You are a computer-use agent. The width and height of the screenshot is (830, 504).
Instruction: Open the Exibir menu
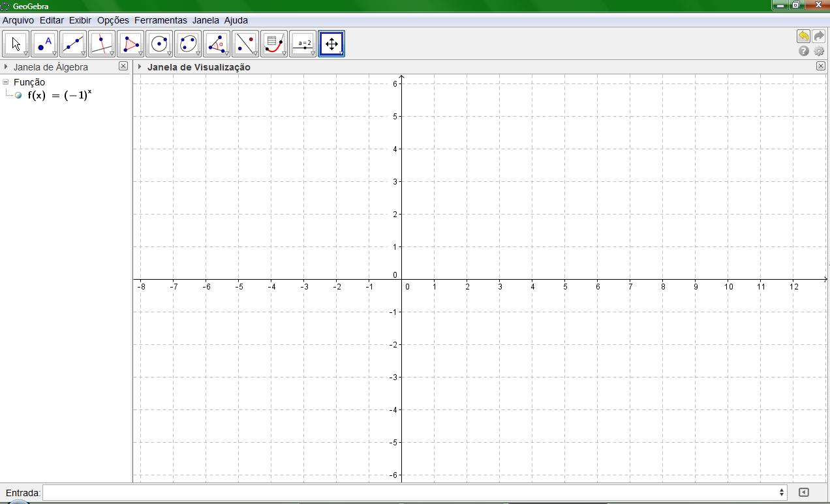[80, 20]
